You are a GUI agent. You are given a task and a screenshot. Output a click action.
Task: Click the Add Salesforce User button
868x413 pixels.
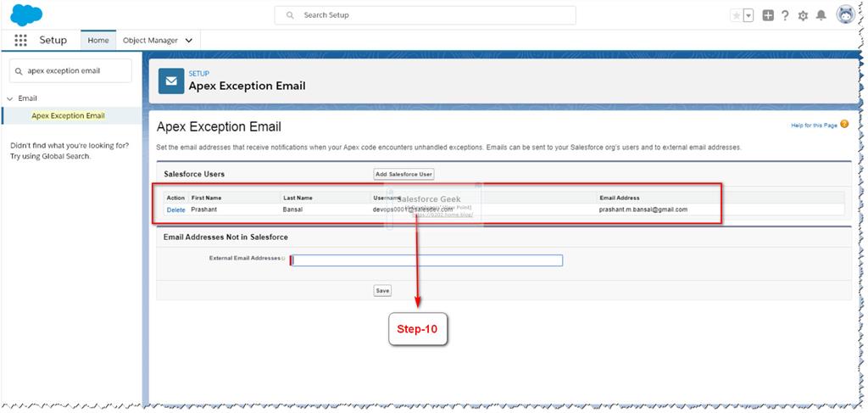point(403,174)
